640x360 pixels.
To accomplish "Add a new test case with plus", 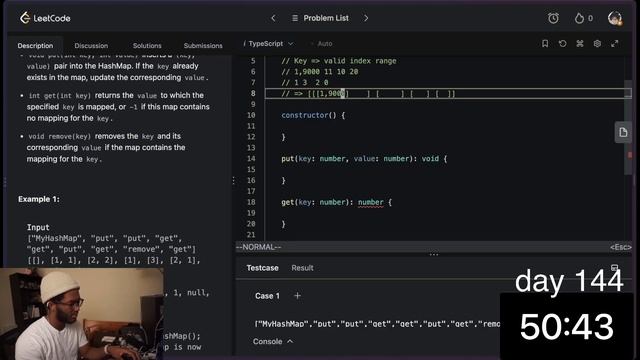I will tap(297, 296).
